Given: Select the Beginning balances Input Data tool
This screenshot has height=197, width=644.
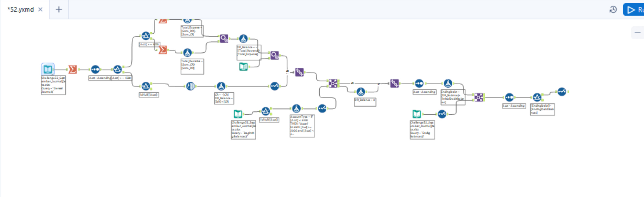Looking at the screenshot, I should click(x=238, y=114).
